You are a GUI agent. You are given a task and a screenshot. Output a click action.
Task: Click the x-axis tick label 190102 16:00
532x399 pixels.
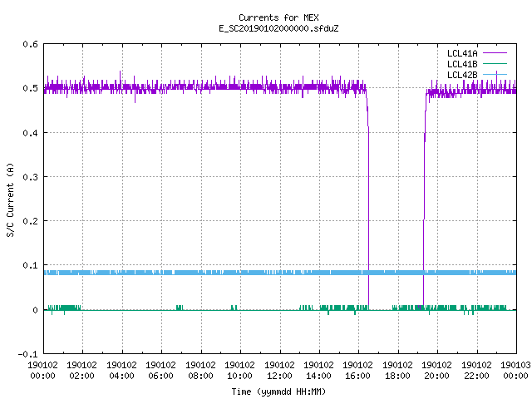click(358, 370)
